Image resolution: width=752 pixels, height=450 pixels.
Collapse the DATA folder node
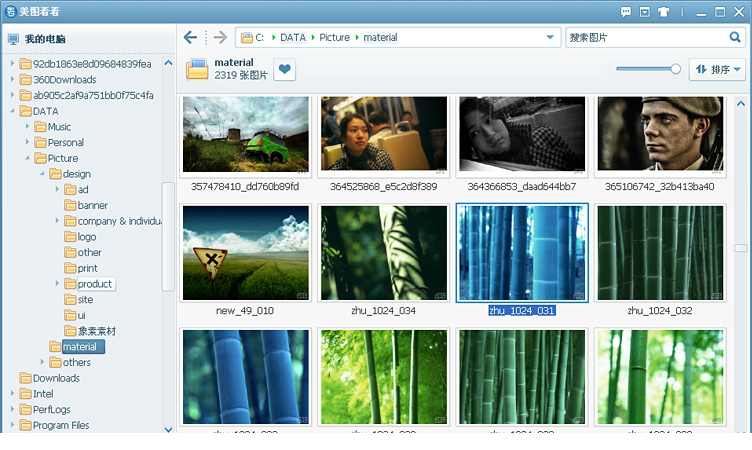coord(12,111)
